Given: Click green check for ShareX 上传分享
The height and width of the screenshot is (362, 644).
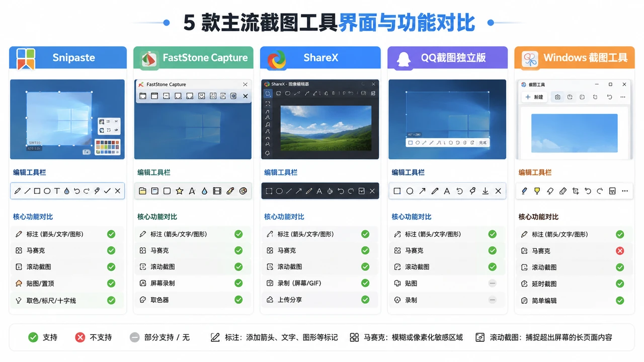Looking at the screenshot, I should (365, 300).
